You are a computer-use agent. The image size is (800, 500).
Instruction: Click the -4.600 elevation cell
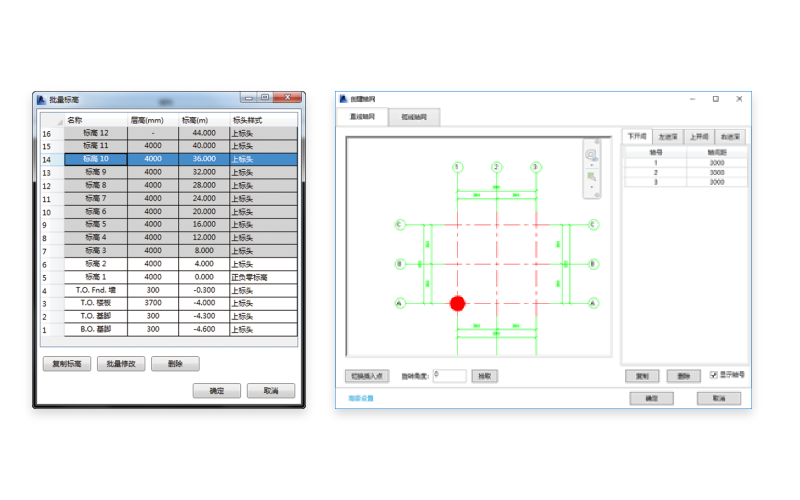pyautogui.click(x=204, y=329)
